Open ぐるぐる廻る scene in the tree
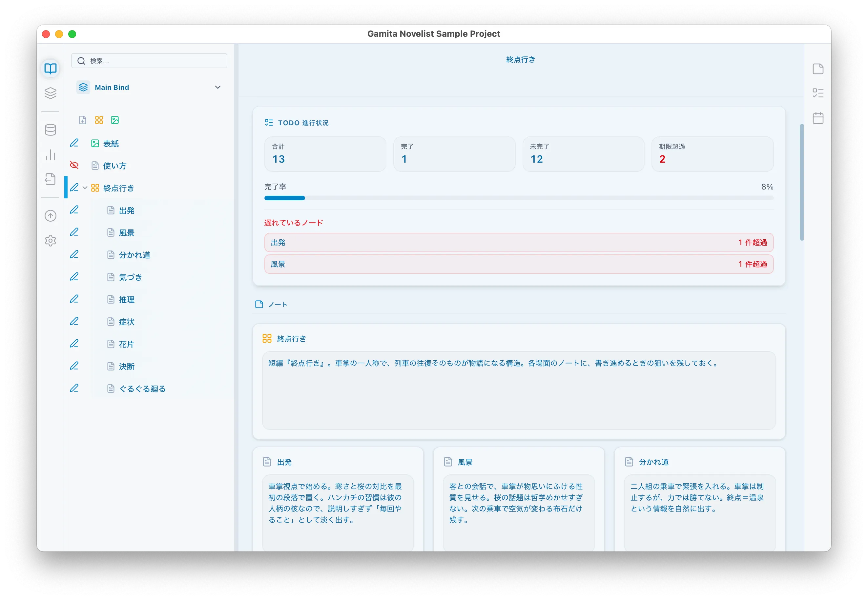The image size is (868, 600). coord(142,388)
